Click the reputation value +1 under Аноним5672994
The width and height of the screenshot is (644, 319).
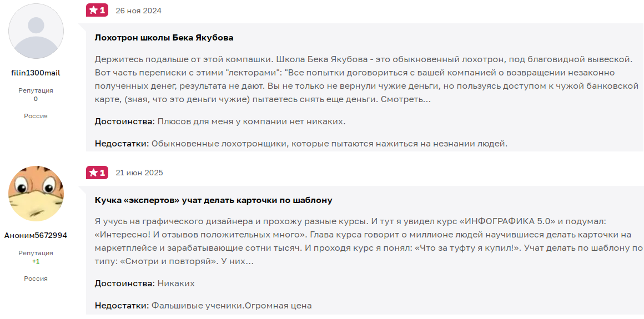[x=36, y=261]
